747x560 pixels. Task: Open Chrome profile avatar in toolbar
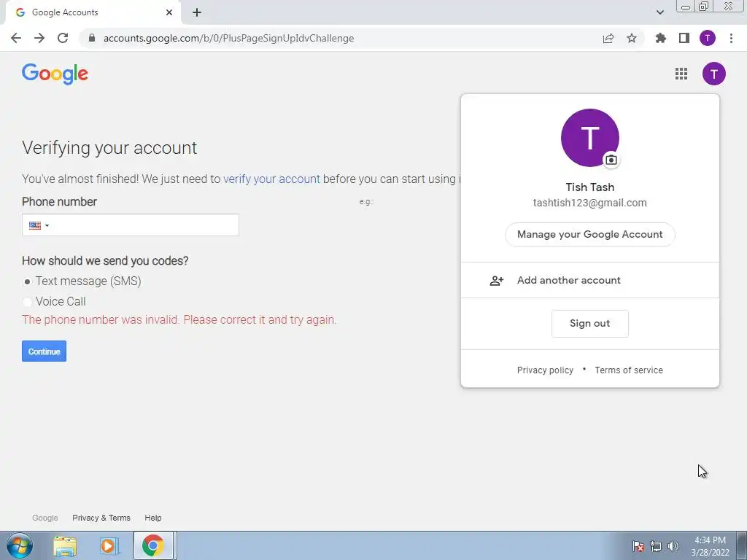(708, 38)
